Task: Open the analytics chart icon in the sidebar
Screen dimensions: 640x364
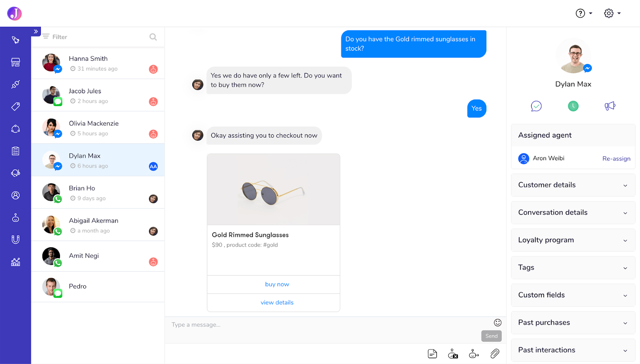Action: (16, 262)
